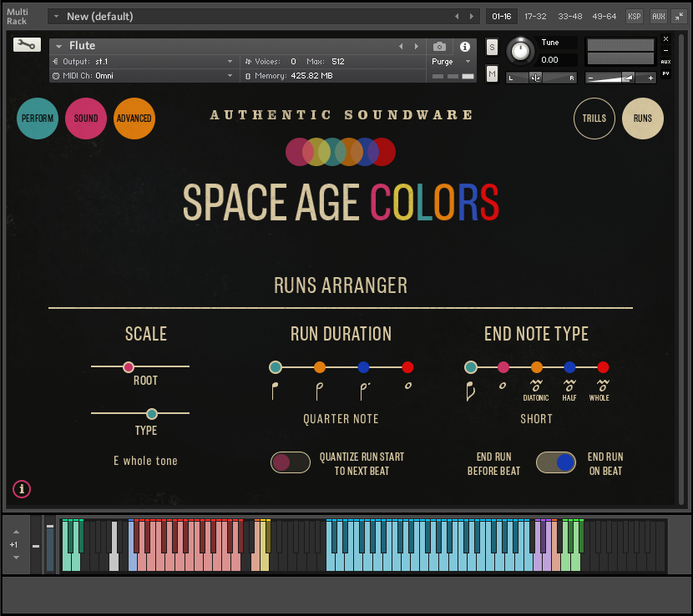Click the wrench edit-instrument icon
The height and width of the screenshot is (616, 693).
point(27,45)
